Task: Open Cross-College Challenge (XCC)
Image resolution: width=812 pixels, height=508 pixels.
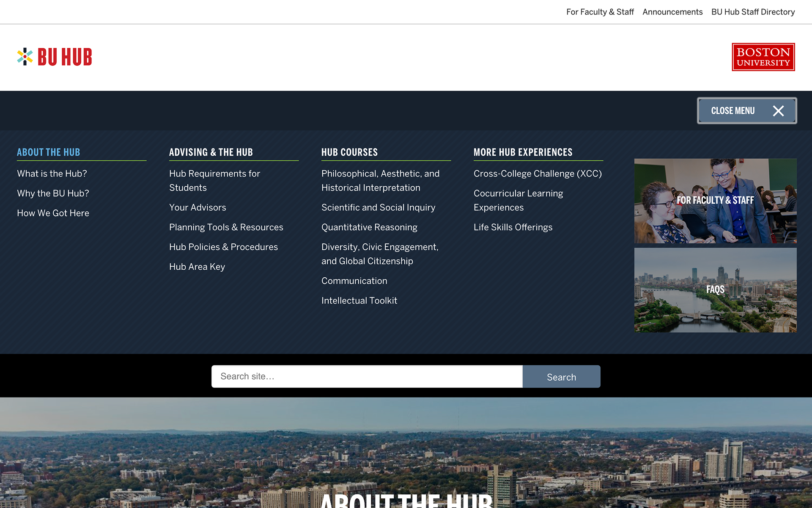Action: [538, 174]
